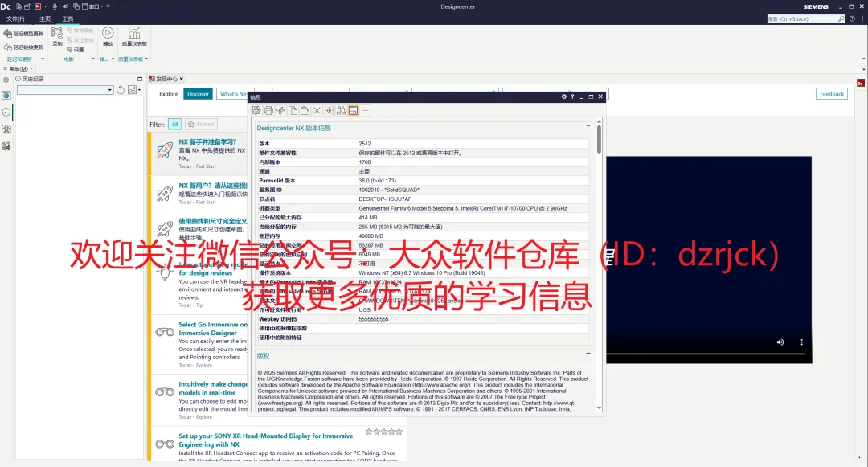Image resolution: width=868 pixels, height=467 pixels.
Task: Click the Paste icon in 信息 toolbar
Action: click(305, 111)
